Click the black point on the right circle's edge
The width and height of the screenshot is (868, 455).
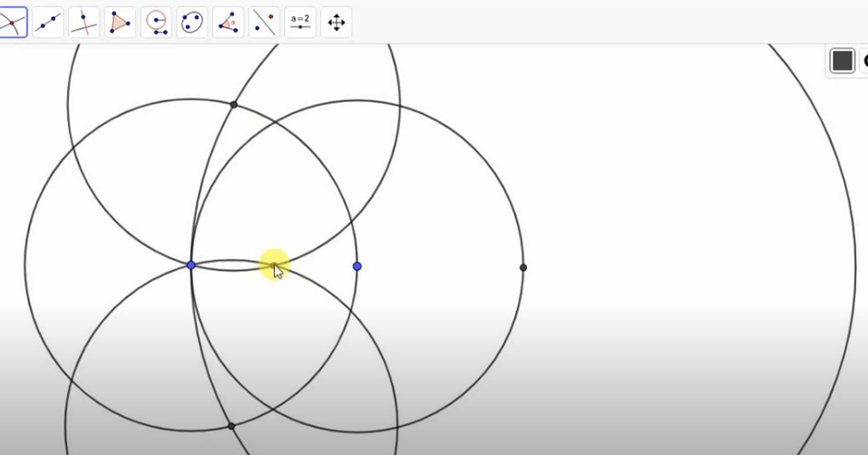(523, 267)
